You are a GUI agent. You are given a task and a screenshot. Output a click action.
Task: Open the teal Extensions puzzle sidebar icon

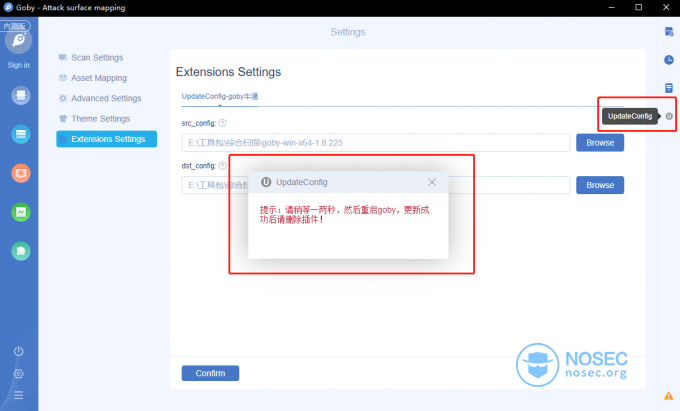coord(21,251)
